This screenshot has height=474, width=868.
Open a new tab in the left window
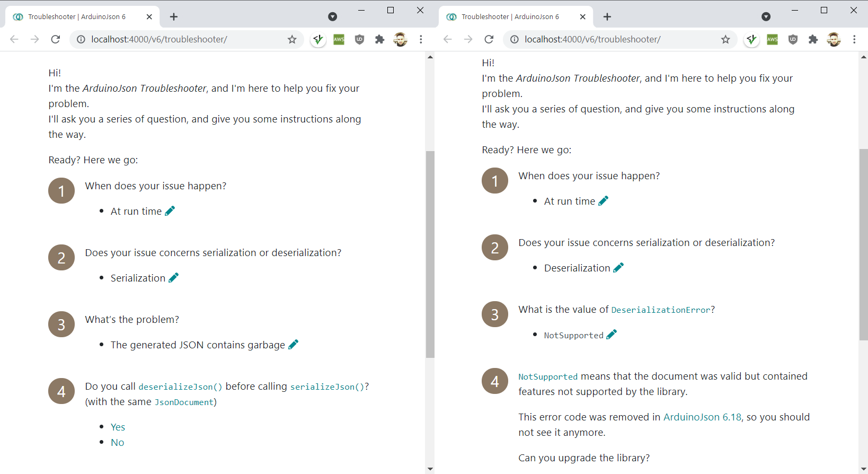(x=173, y=16)
